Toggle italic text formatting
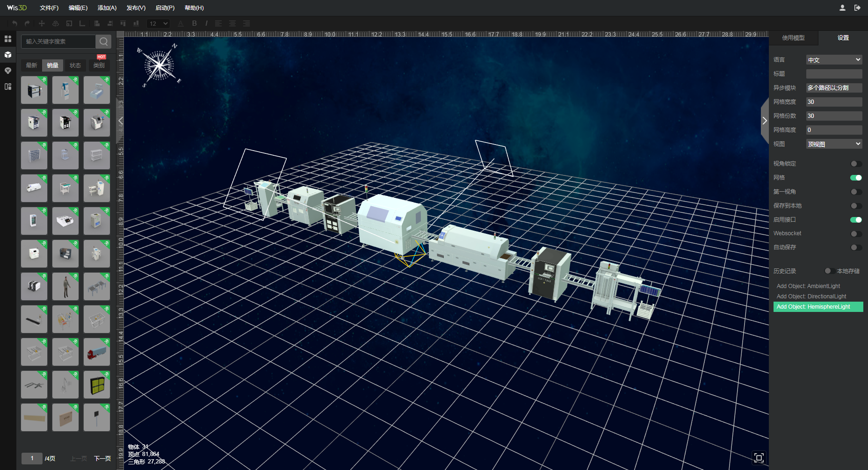868x470 pixels. pos(206,23)
